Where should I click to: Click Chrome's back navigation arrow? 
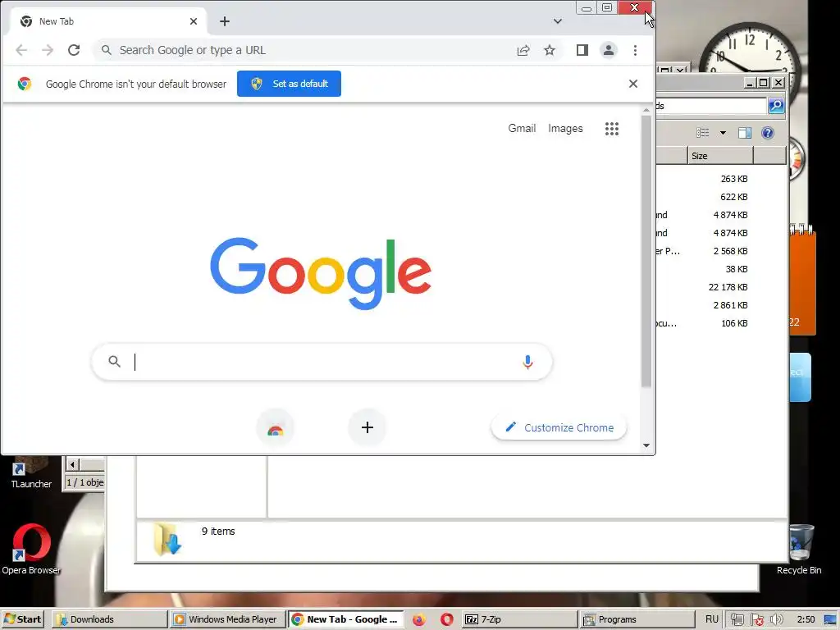click(21, 50)
